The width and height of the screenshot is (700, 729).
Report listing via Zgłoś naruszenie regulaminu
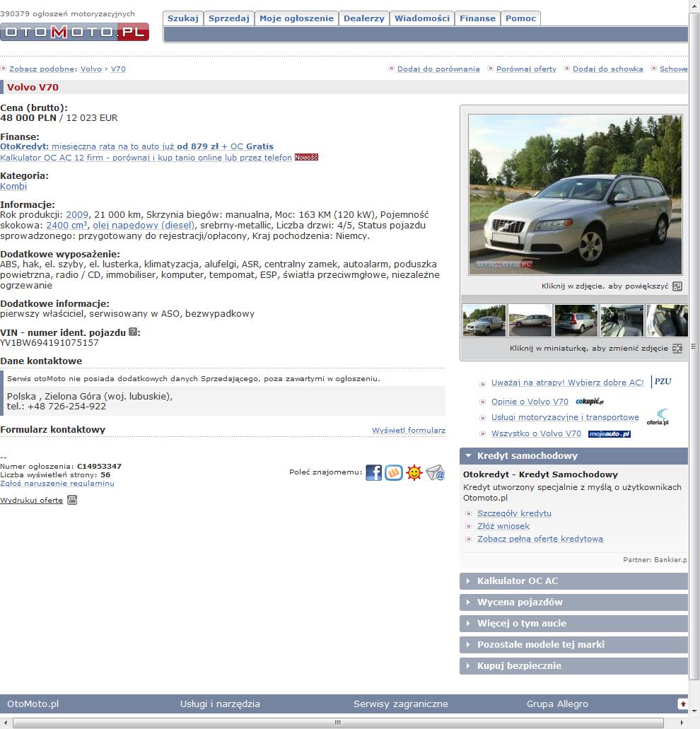point(57,484)
